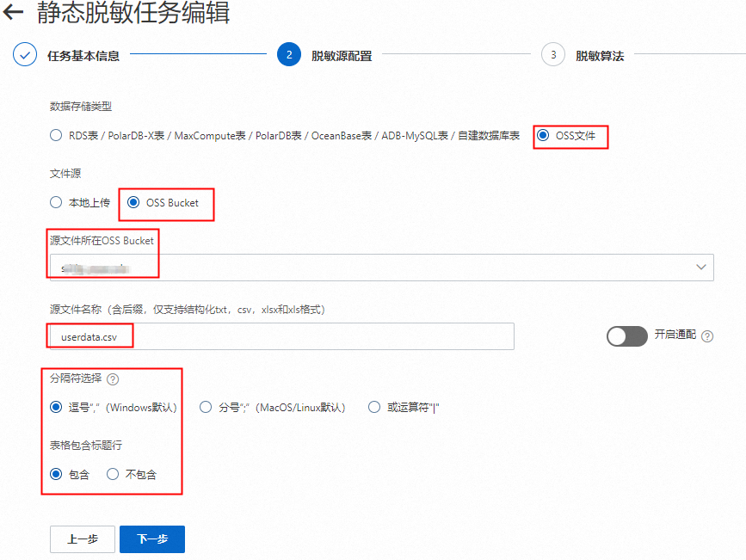The width and height of the screenshot is (746, 560).
Task: Click the completed checkmark step icon
Action: tap(25, 55)
